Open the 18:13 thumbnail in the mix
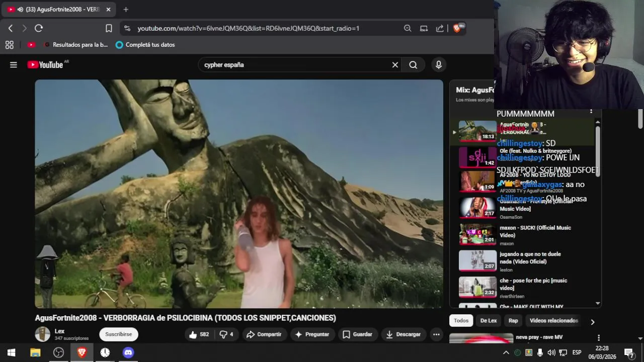The width and height of the screenshot is (644, 362). [x=477, y=131]
